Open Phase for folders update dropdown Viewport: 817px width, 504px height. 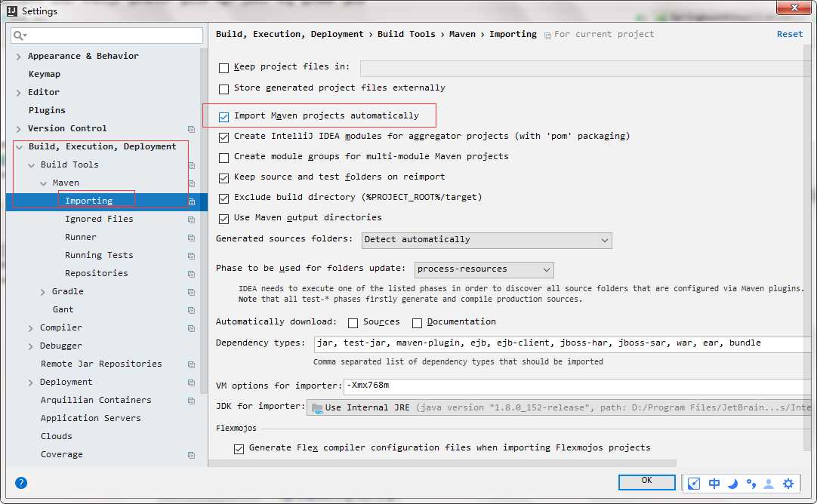484,269
